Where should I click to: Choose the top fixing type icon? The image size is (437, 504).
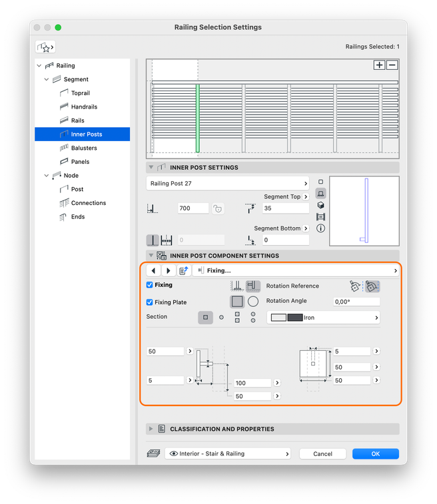(x=236, y=286)
